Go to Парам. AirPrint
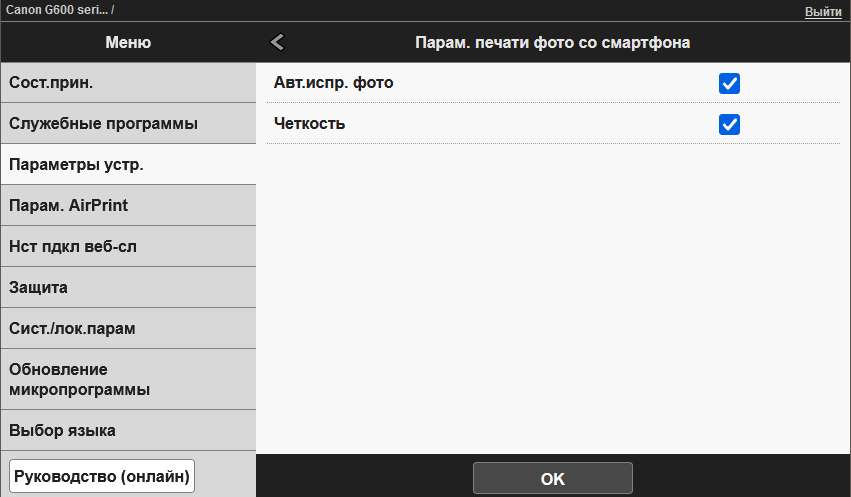851x497 pixels. pyautogui.click(x=128, y=205)
